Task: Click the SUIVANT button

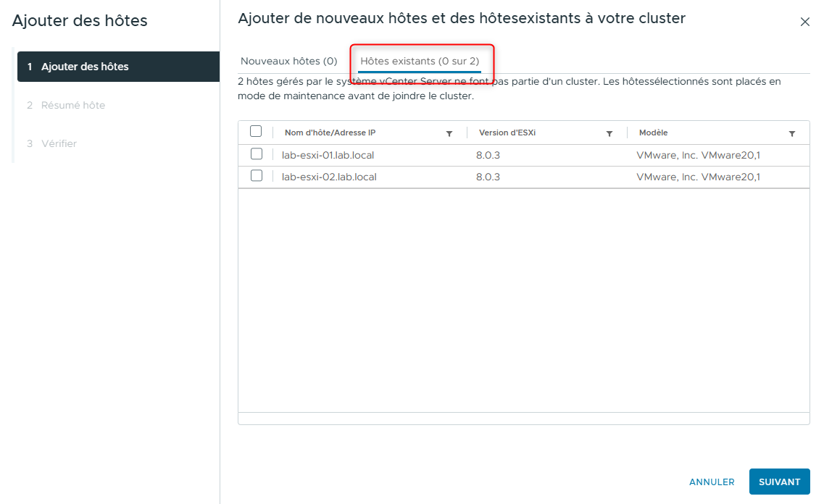Action: click(779, 482)
